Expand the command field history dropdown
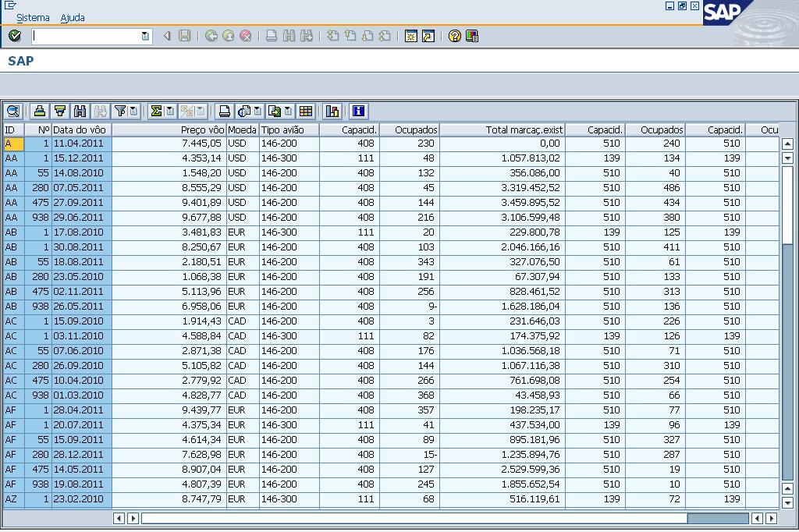This screenshot has width=799, height=532. tap(145, 36)
